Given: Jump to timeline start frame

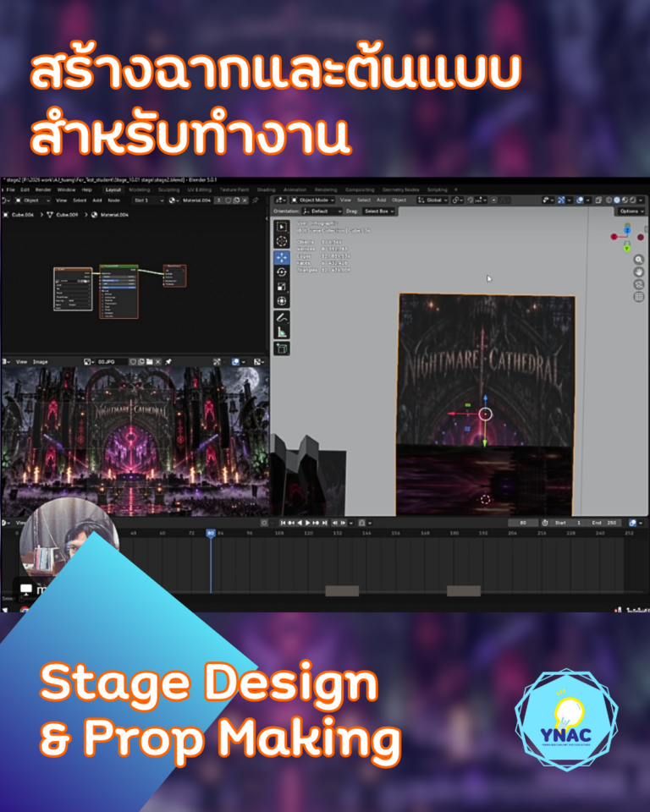Looking at the screenshot, I should (x=283, y=523).
